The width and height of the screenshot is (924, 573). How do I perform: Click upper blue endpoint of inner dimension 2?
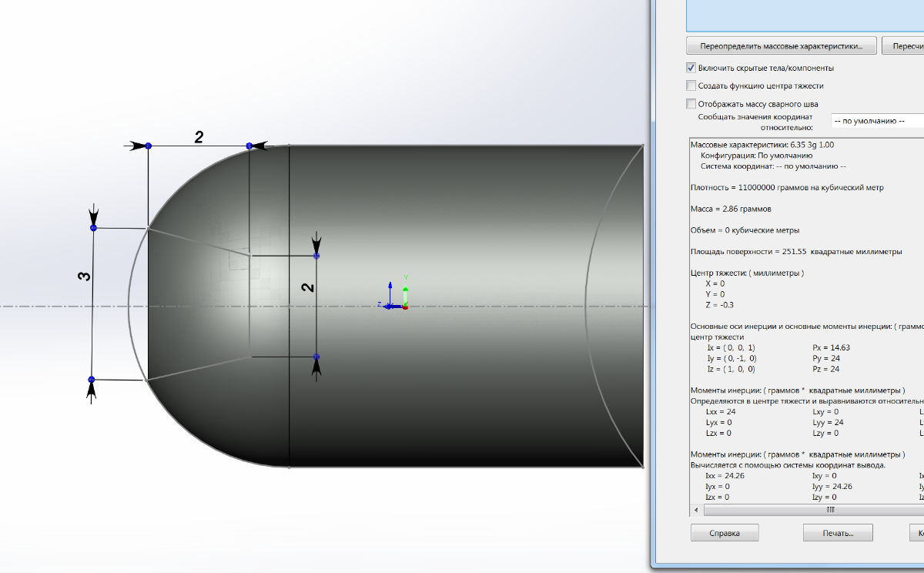(316, 256)
